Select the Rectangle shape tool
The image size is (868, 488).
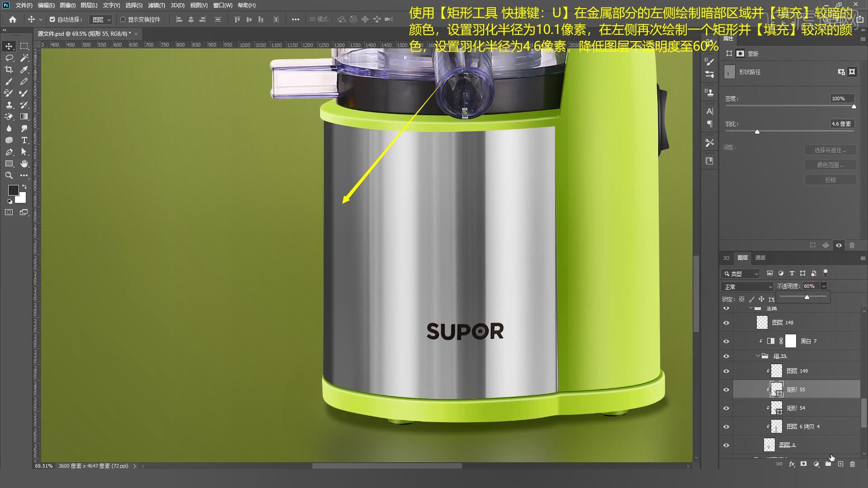(9, 164)
